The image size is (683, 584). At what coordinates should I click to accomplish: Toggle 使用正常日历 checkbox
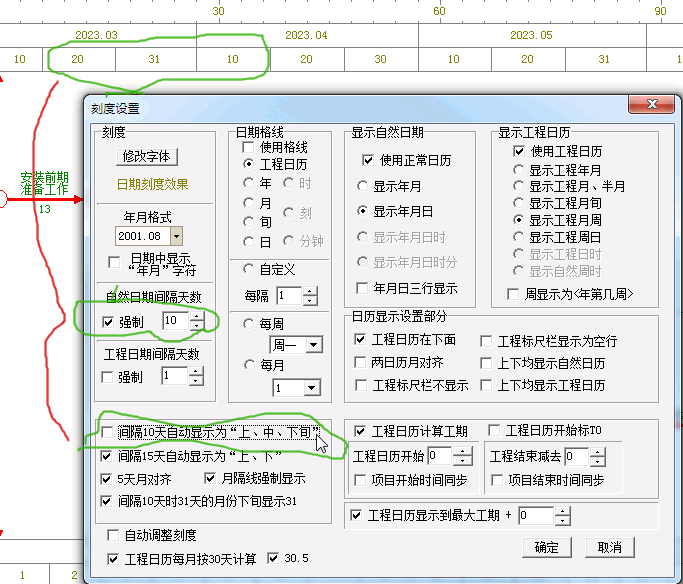tap(368, 160)
